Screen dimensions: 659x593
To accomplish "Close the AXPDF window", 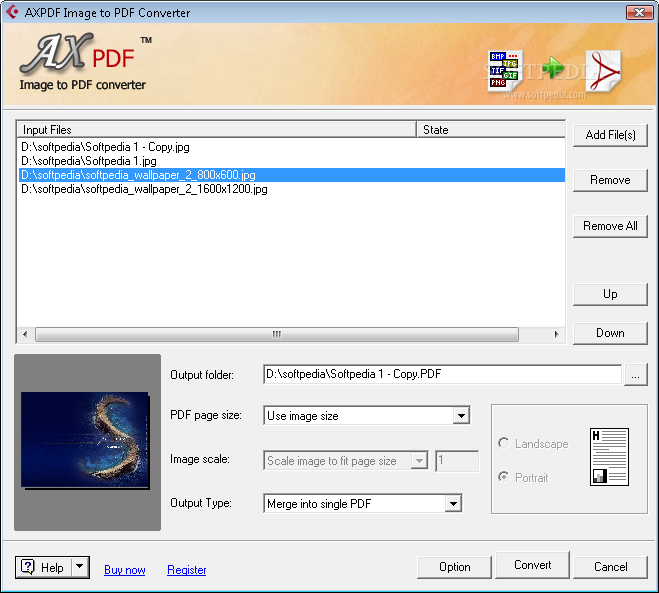I will [x=639, y=12].
